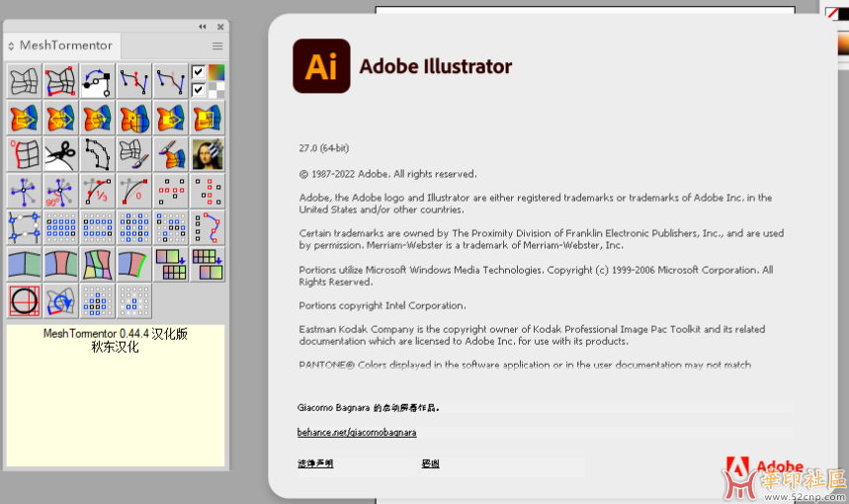This screenshot has height=504, width=849.
Task: Click the blue curved path with red squares icon
Action: [x=208, y=227]
